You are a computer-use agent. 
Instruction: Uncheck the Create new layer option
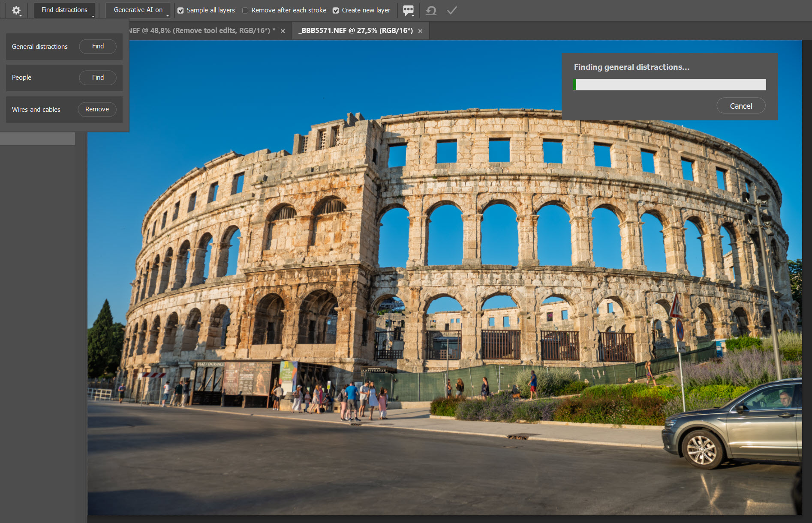[336, 10]
